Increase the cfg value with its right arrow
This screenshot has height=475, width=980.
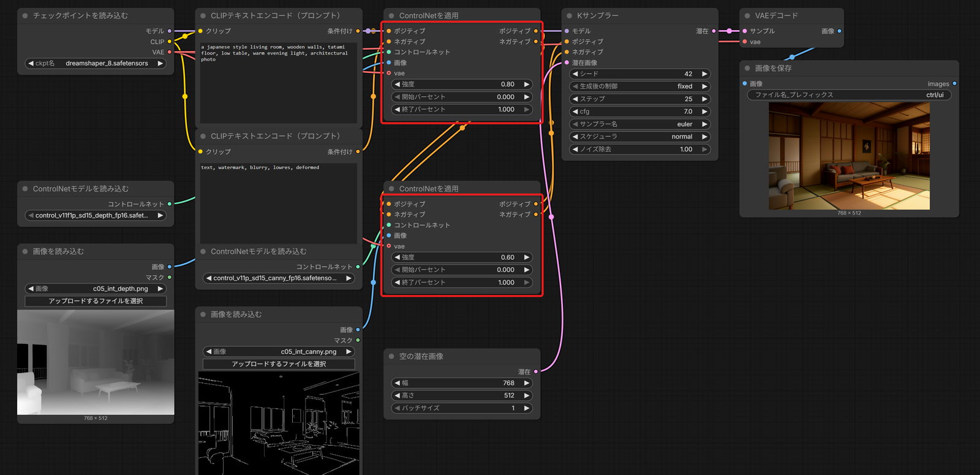coord(704,112)
